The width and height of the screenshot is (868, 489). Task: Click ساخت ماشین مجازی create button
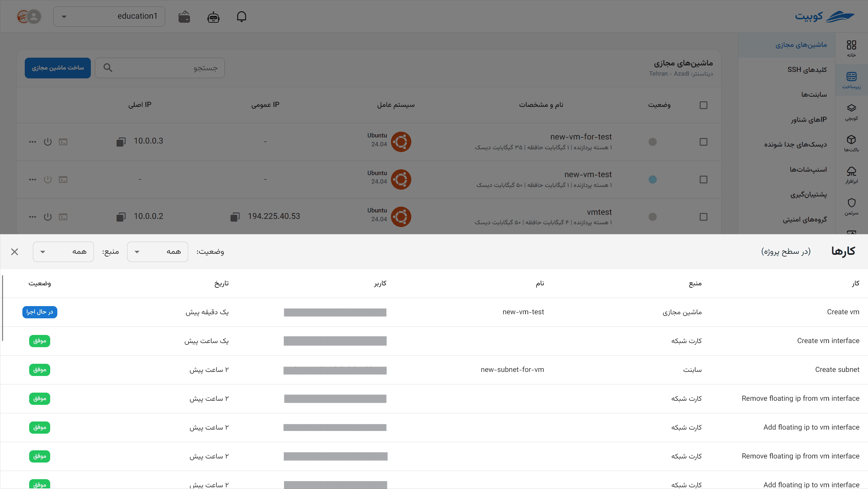58,68
